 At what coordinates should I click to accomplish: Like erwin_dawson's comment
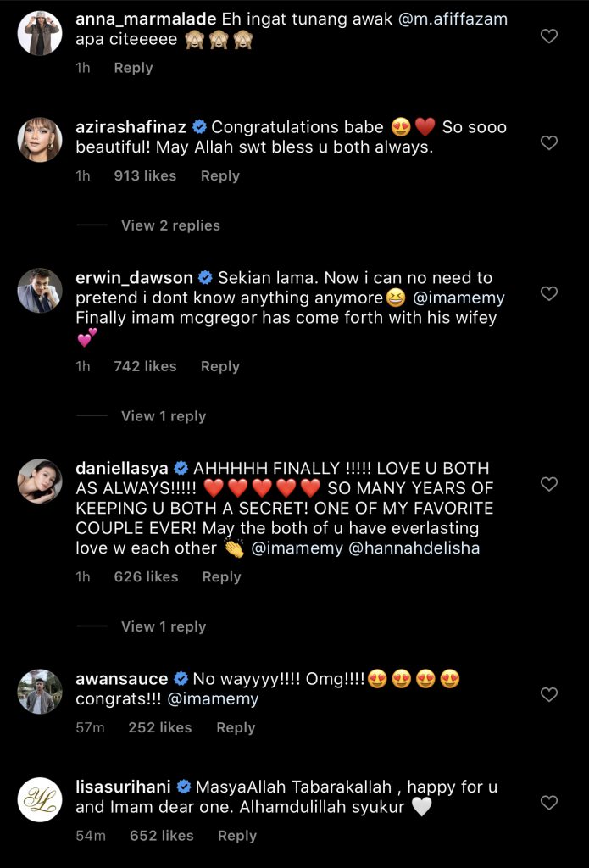pyautogui.click(x=549, y=294)
